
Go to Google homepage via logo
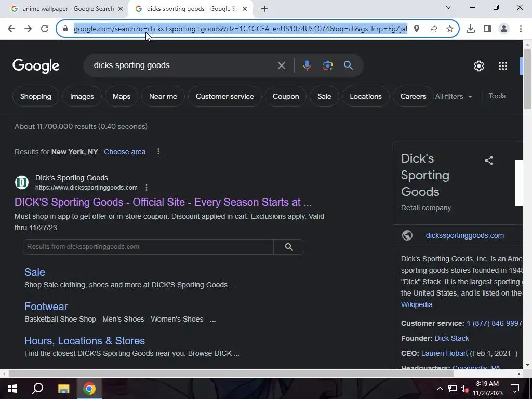point(36,66)
